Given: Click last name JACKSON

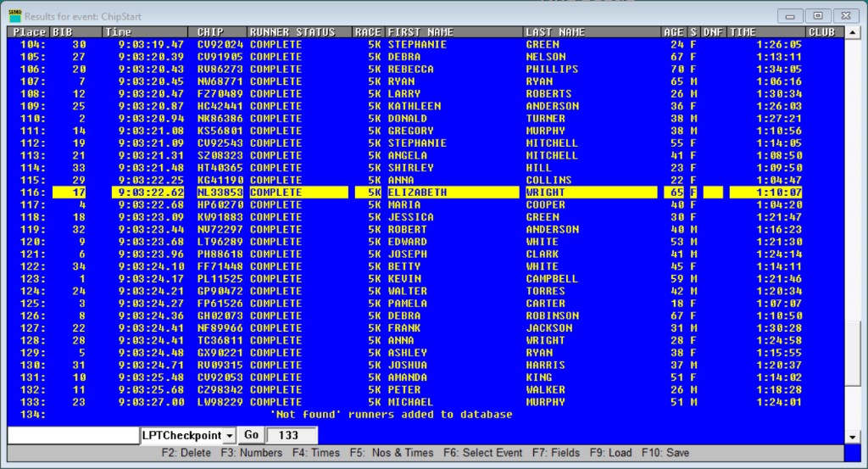Looking at the screenshot, I should [x=548, y=328].
